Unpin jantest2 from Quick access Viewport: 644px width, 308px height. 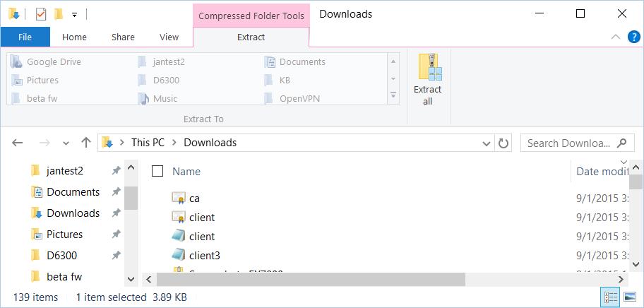pyautogui.click(x=116, y=170)
